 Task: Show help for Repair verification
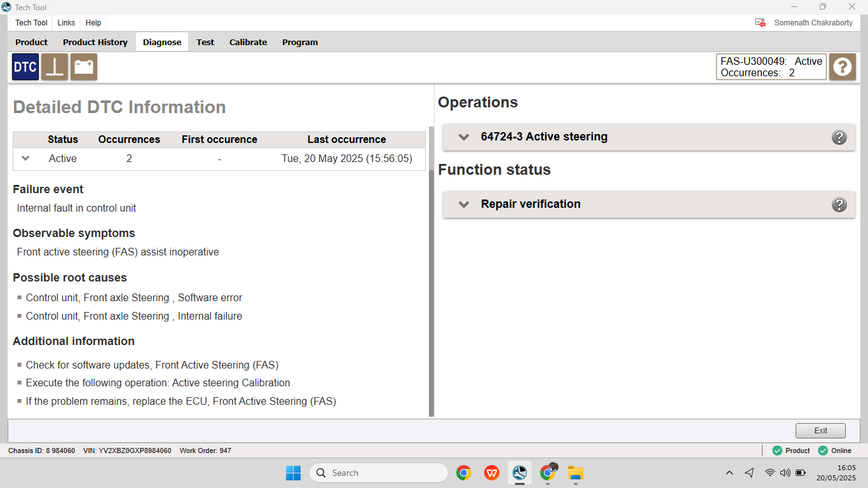[x=839, y=205]
